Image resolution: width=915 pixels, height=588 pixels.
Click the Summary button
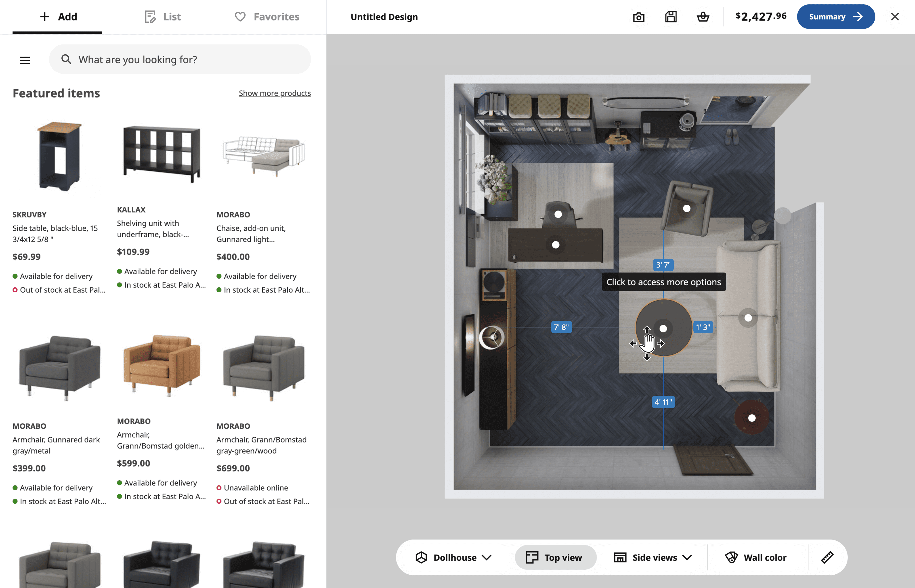coord(835,17)
